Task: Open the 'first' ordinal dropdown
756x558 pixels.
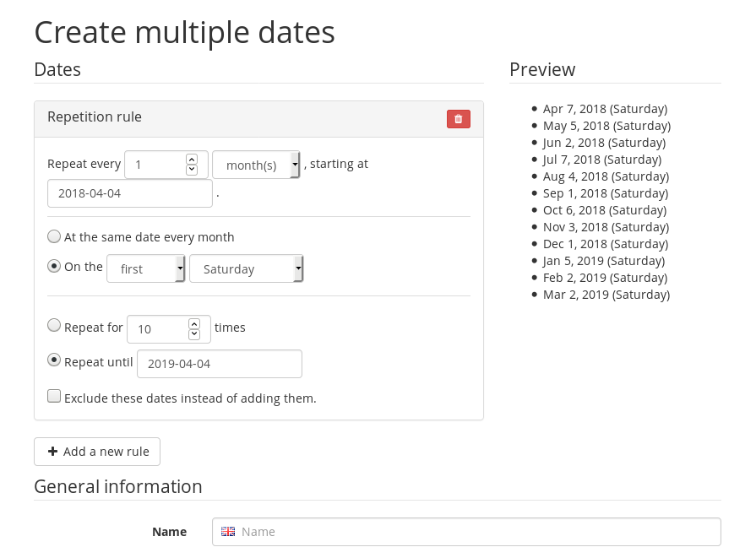Action: pyautogui.click(x=145, y=269)
